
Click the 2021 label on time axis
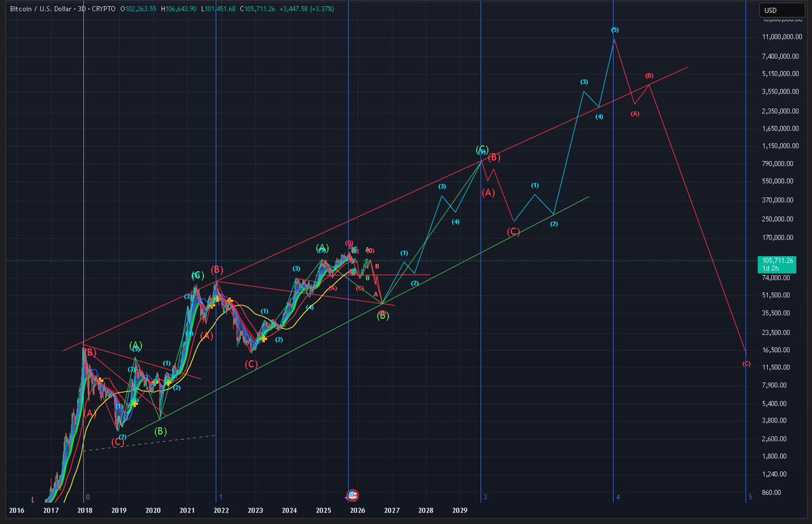pyautogui.click(x=187, y=510)
